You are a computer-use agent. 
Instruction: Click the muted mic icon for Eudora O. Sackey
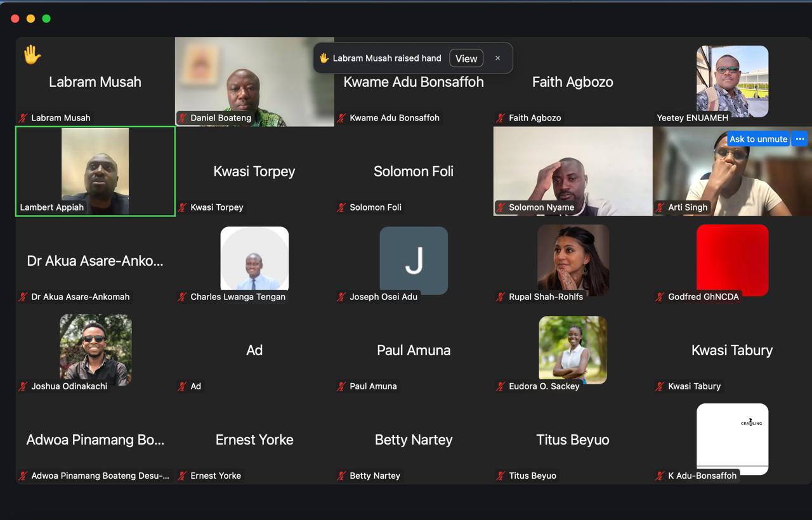501,386
